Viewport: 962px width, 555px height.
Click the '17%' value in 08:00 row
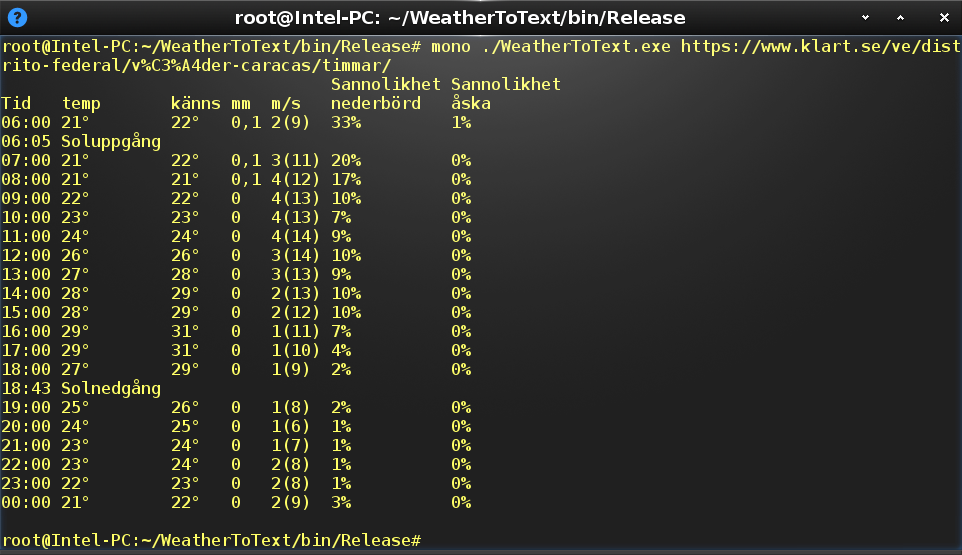(346, 180)
